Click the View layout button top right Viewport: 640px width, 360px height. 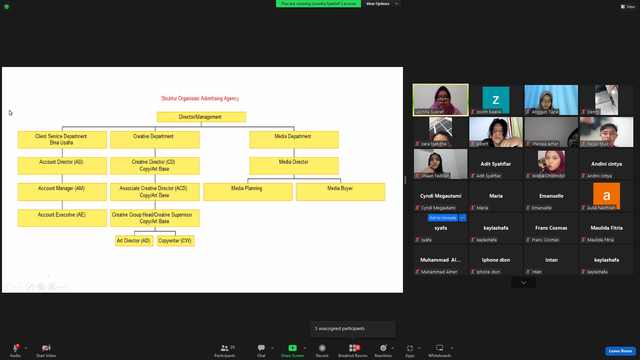click(628, 7)
